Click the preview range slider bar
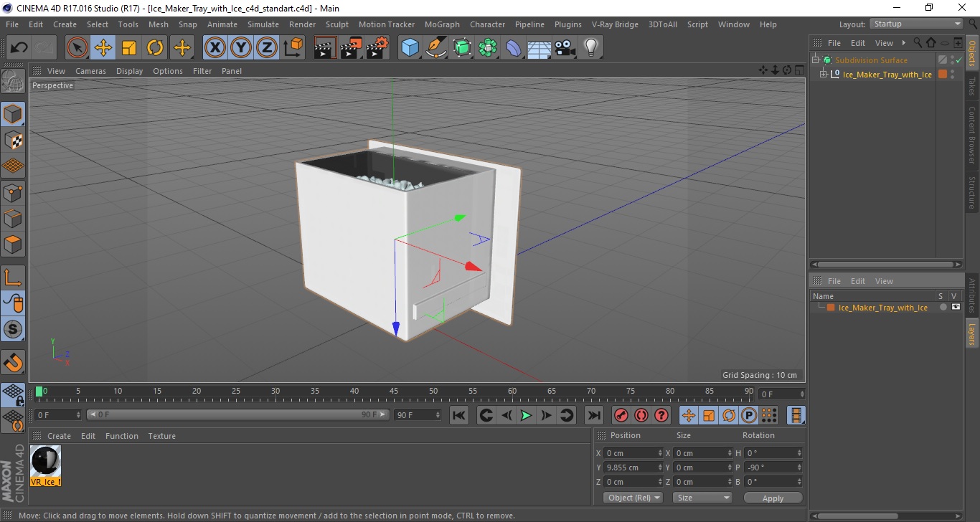The image size is (980, 522). pyautogui.click(x=237, y=415)
